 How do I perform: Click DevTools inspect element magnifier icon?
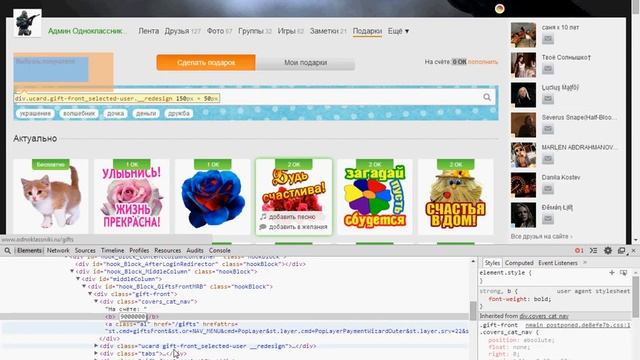pyautogui.click(x=7, y=251)
